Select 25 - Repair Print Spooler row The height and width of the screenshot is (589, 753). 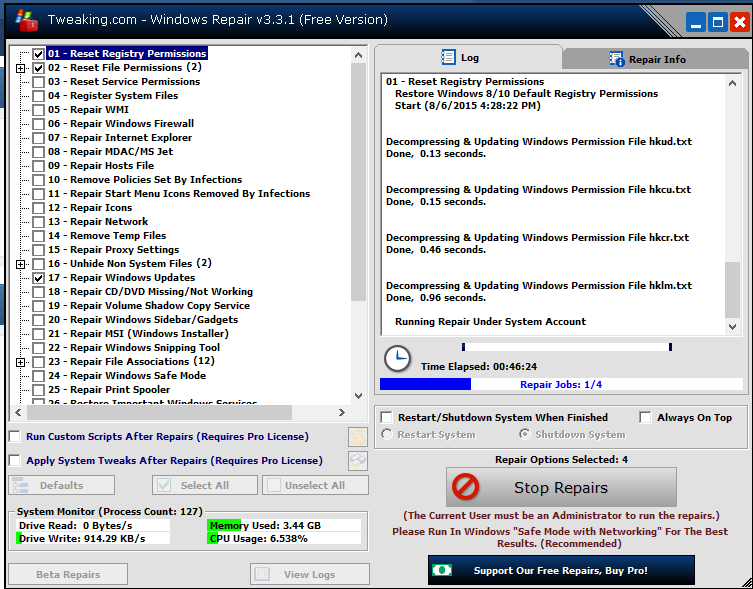click(109, 390)
